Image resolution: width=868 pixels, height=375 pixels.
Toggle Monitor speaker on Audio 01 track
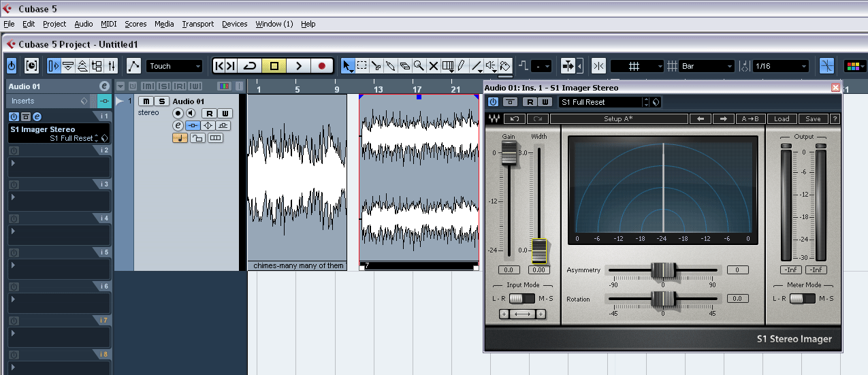tap(191, 113)
